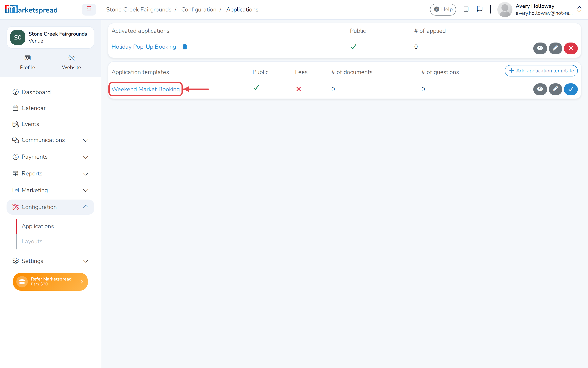Open the book documentation icon in header
This screenshot has height=368, width=588.
(x=466, y=9)
